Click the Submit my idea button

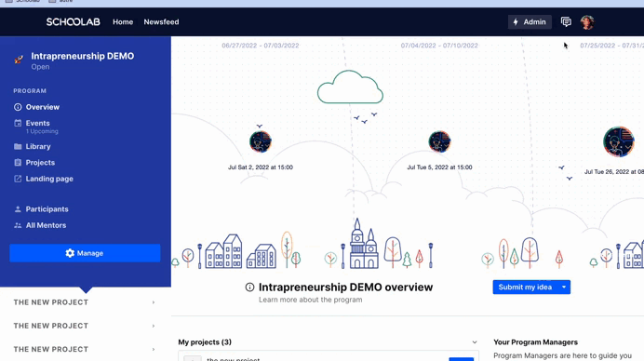(x=525, y=287)
